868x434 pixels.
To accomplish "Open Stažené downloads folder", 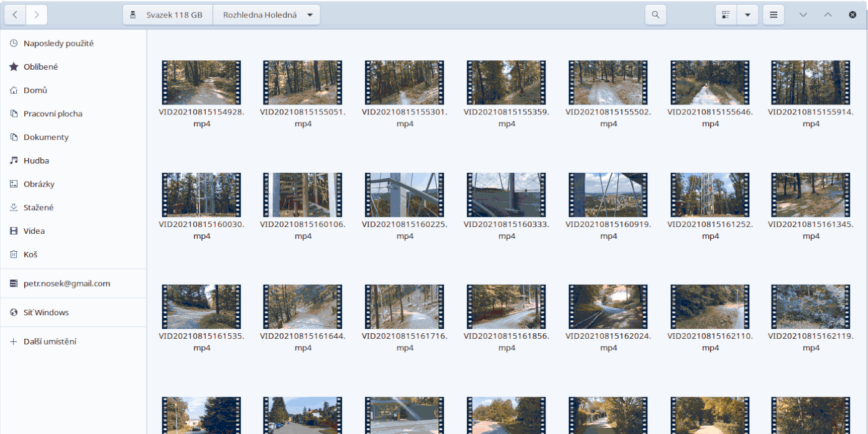I will point(39,208).
